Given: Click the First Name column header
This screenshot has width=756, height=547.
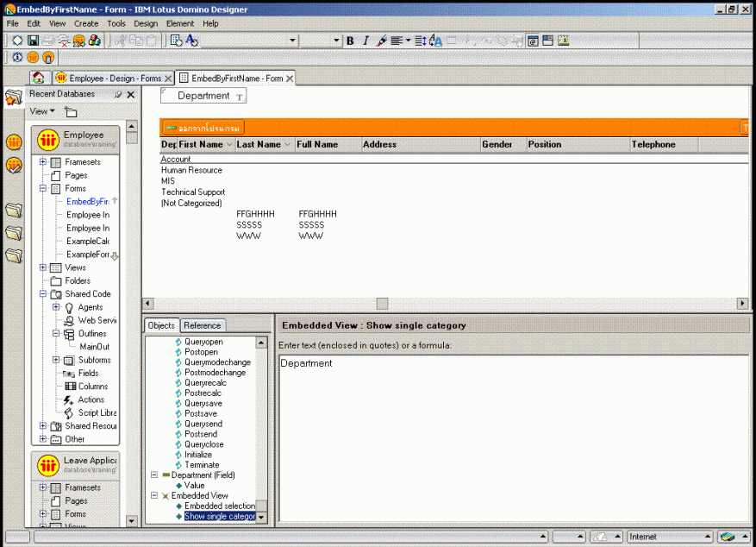Looking at the screenshot, I should (x=205, y=144).
